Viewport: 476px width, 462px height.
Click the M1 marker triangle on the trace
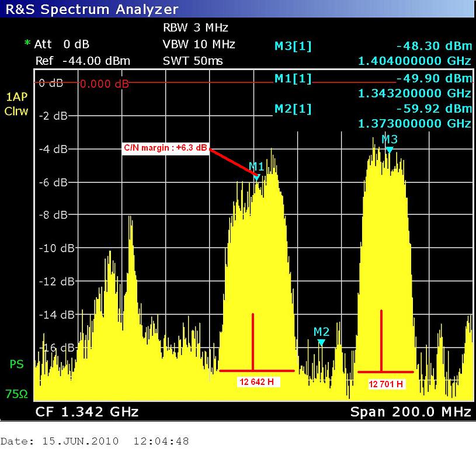(x=256, y=177)
